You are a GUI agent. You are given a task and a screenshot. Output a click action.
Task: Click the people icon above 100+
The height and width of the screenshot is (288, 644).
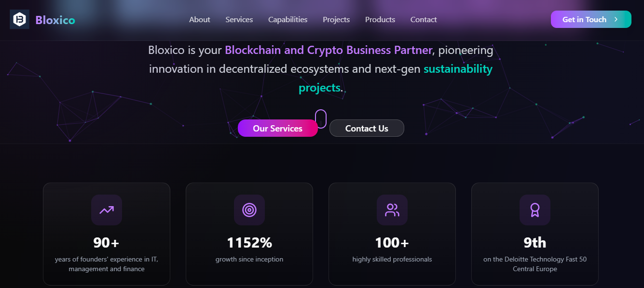(392, 210)
